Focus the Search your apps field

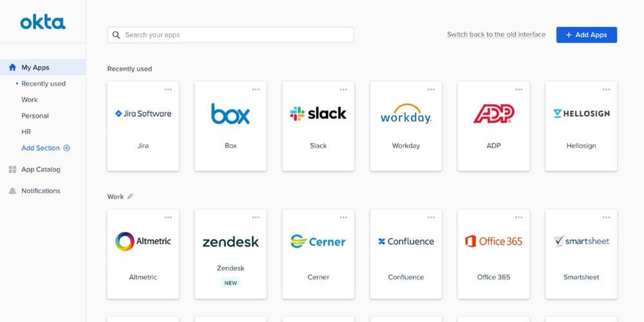pyautogui.click(x=231, y=35)
